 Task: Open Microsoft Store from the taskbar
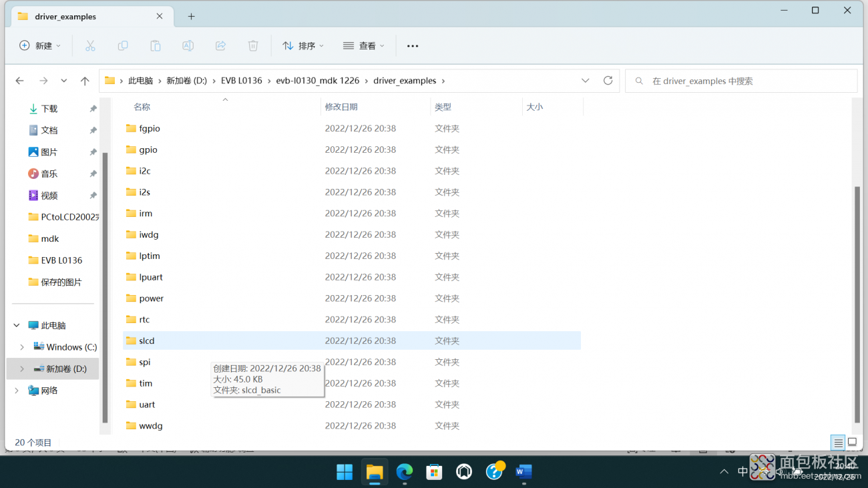point(434,472)
